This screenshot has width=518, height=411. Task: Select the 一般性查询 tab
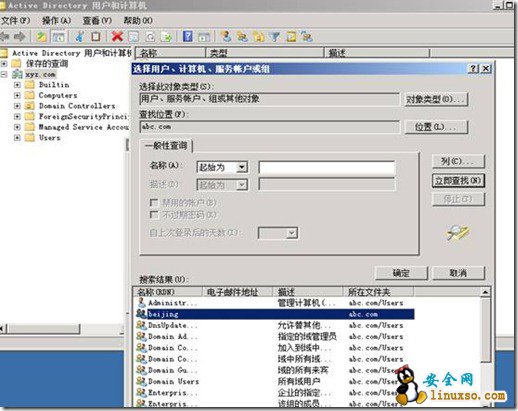166,146
